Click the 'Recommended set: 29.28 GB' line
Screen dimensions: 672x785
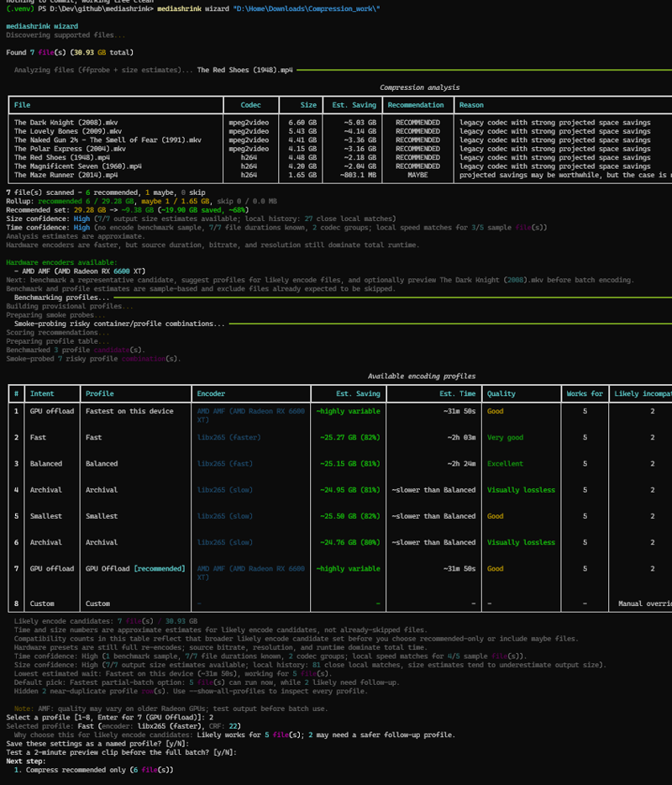[127, 210]
